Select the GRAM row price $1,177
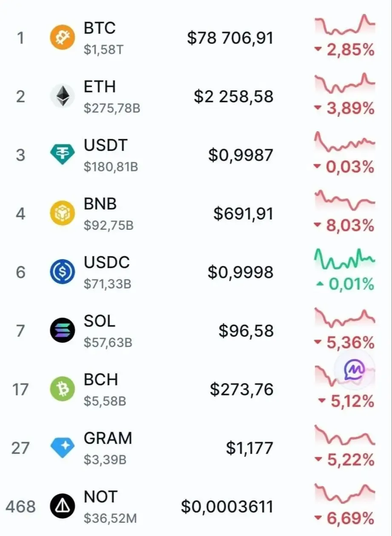This screenshot has width=392, height=536. click(x=249, y=448)
